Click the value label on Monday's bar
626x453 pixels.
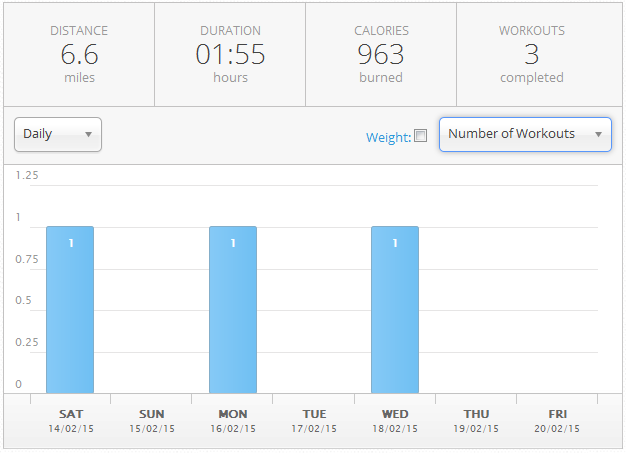click(233, 243)
